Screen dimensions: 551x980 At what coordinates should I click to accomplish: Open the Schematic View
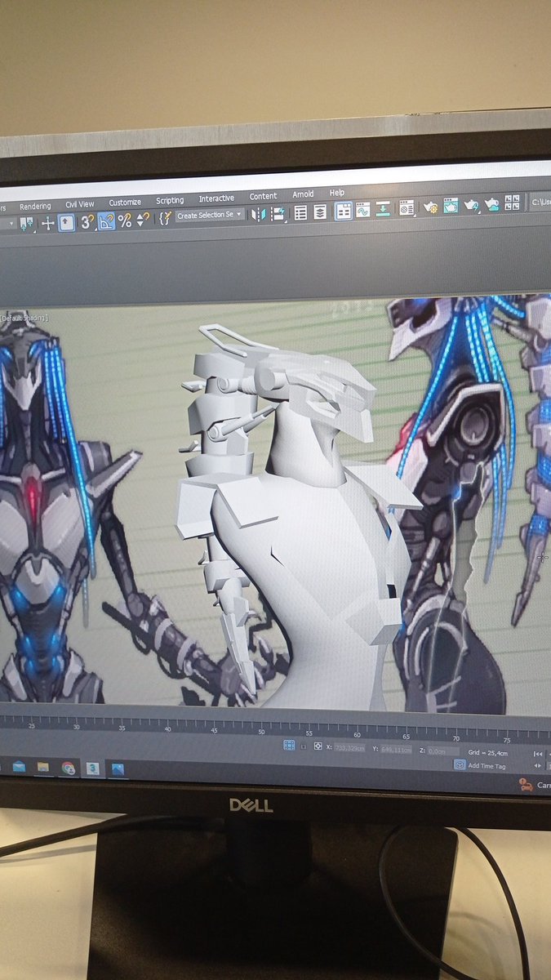(x=382, y=209)
